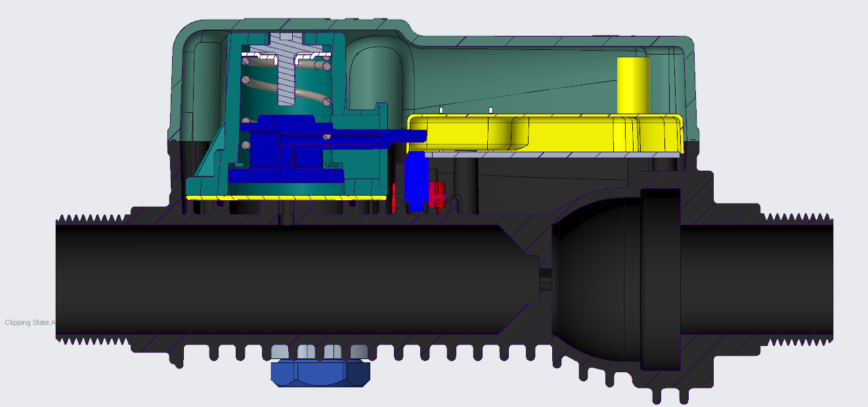Click the Clipping State label text

(30, 322)
